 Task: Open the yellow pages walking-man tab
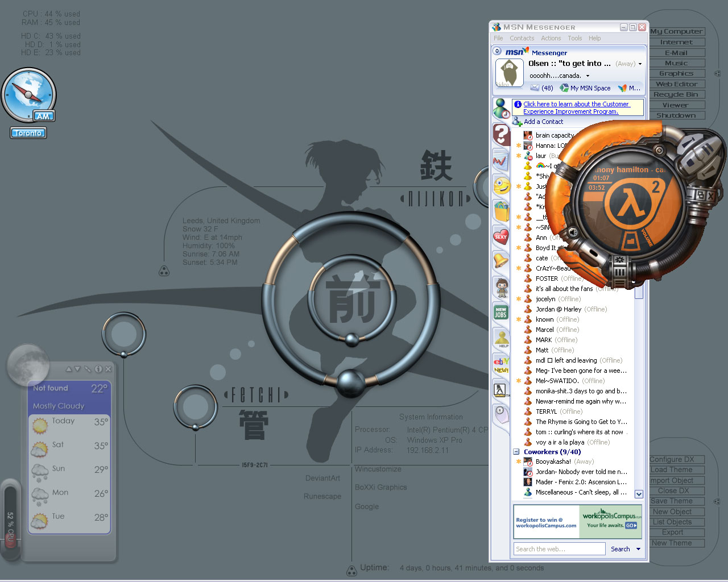(x=500, y=390)
